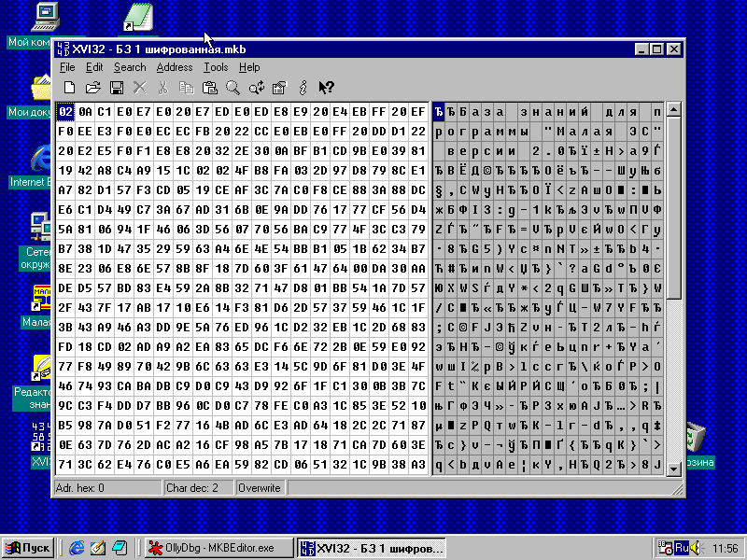
Task: Open Find with magnifying glass icon
Action: pos(233,88)
